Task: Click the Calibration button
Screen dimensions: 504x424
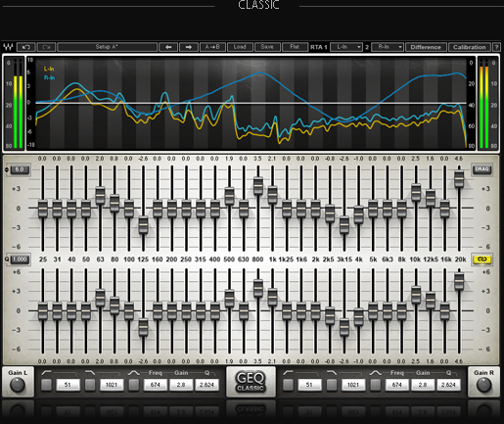Action: [x=469, y=47]
